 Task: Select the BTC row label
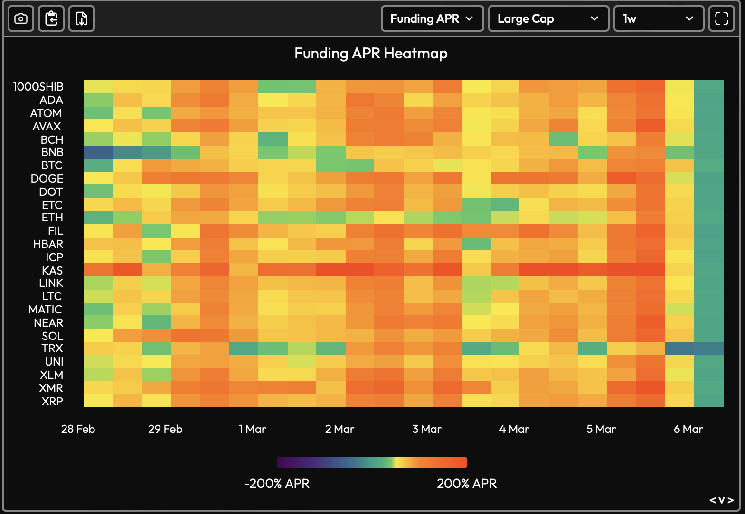pyautogui.click(x=52, y=165)
